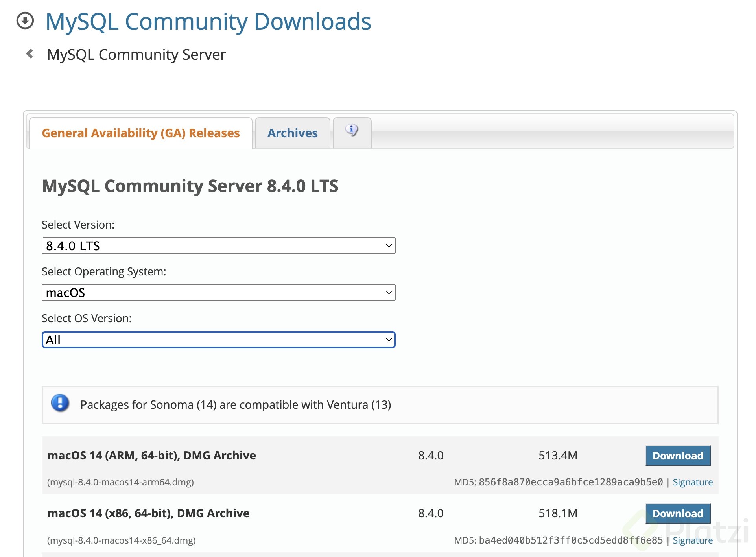Click the Select Operating System: label

pos(104,271)
